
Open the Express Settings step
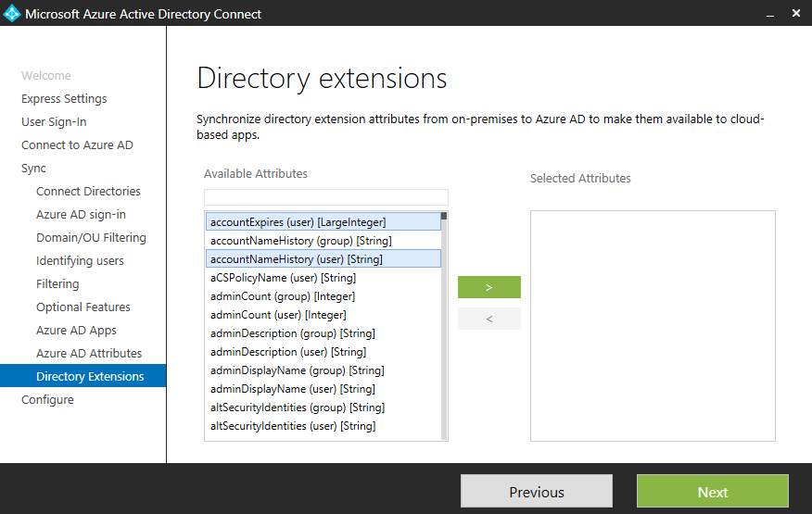pos(64,99)
